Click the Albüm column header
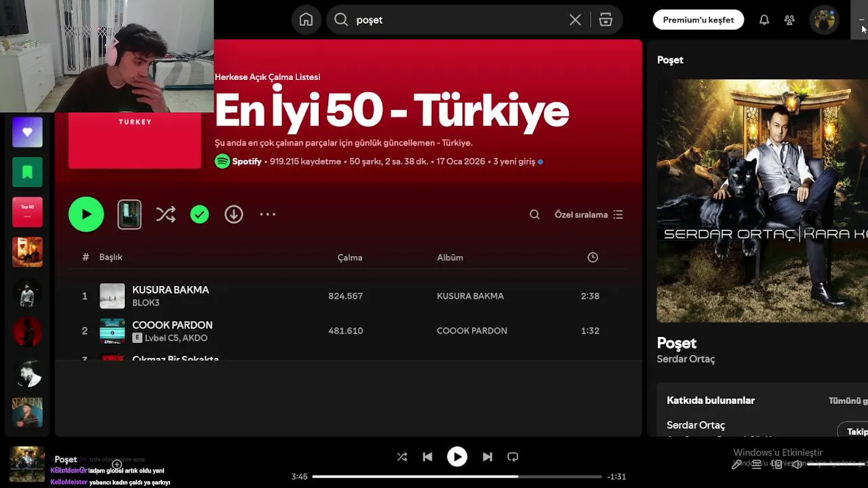The width and height of the screenshot is (868, 488). click(450, 258)
